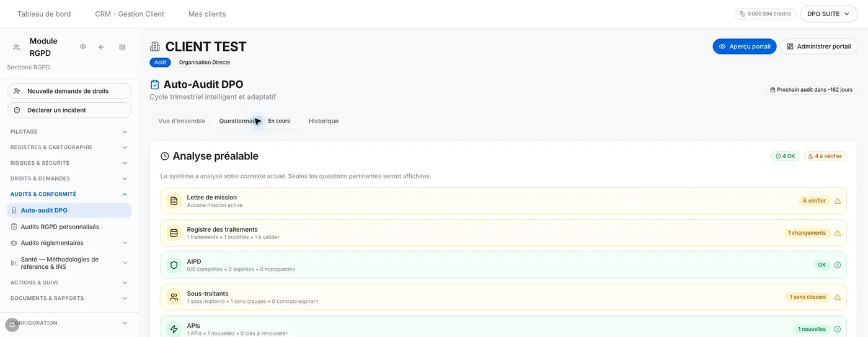Click the building icon next to CLIENT TEST

[x=155, y=46]
